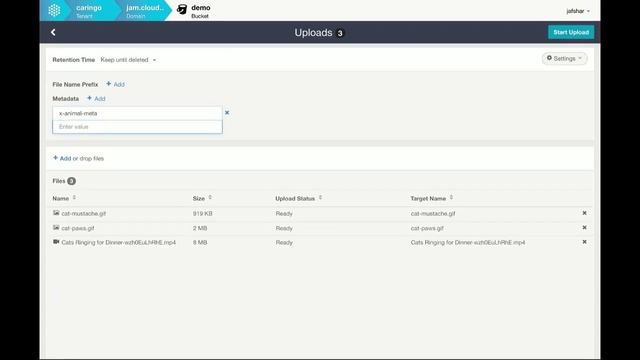
Task: Click the Ready status of the mp4 file
Action: [284, 242]
